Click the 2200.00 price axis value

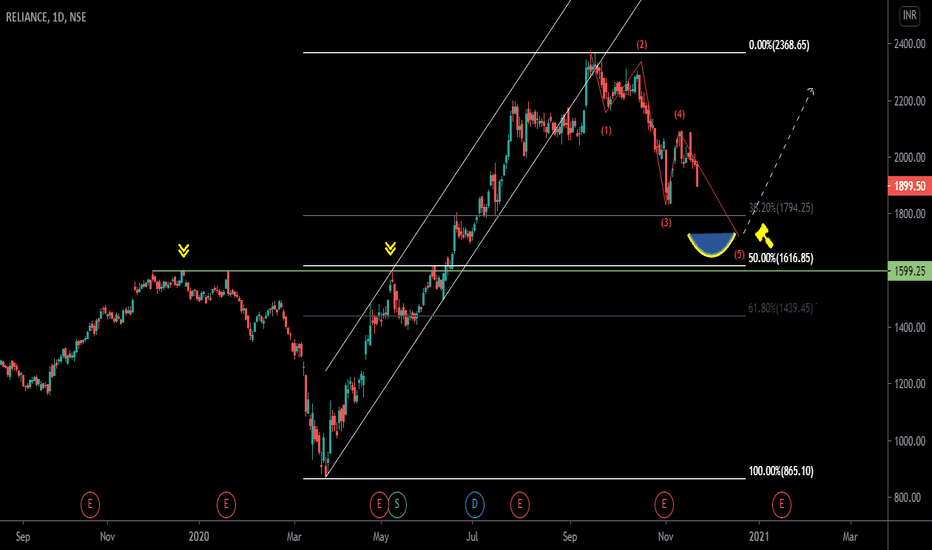[x=909, y=101]
